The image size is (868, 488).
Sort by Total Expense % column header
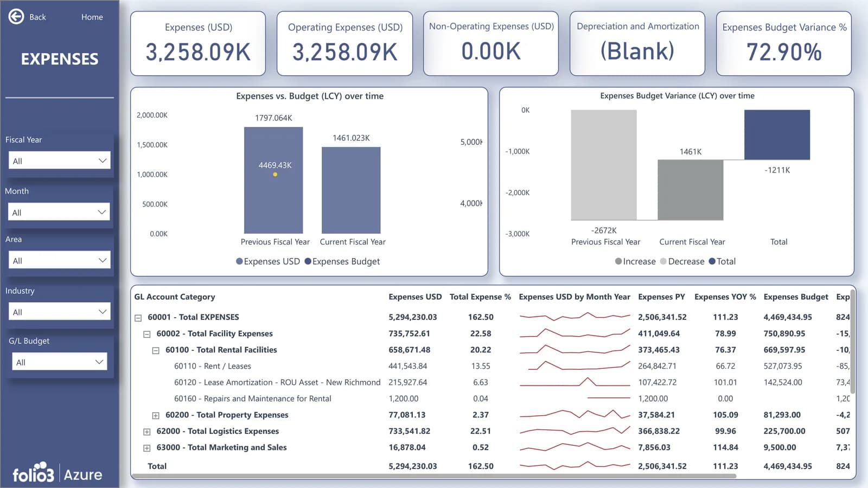[x=480, y=297]
